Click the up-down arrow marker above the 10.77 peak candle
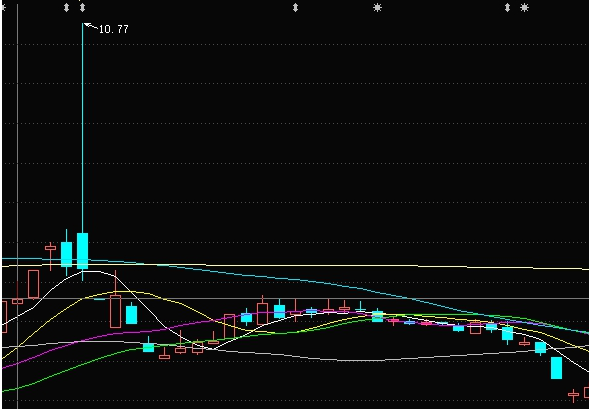The image size is (589, 411). pos(83,8)
